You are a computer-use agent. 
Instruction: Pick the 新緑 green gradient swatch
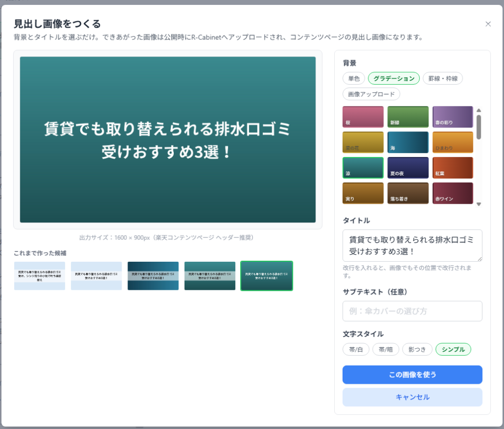click(x=408, y=117)
